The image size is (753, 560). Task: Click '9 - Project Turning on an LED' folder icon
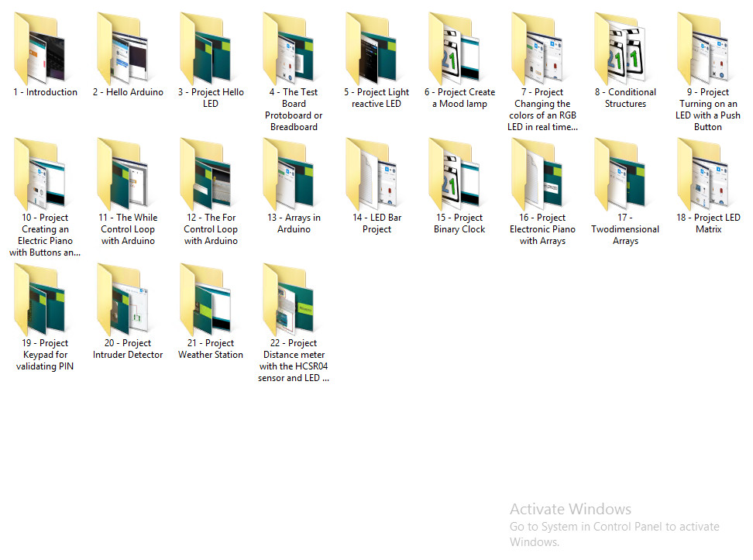pyautogui.click(x=703, y=49)
